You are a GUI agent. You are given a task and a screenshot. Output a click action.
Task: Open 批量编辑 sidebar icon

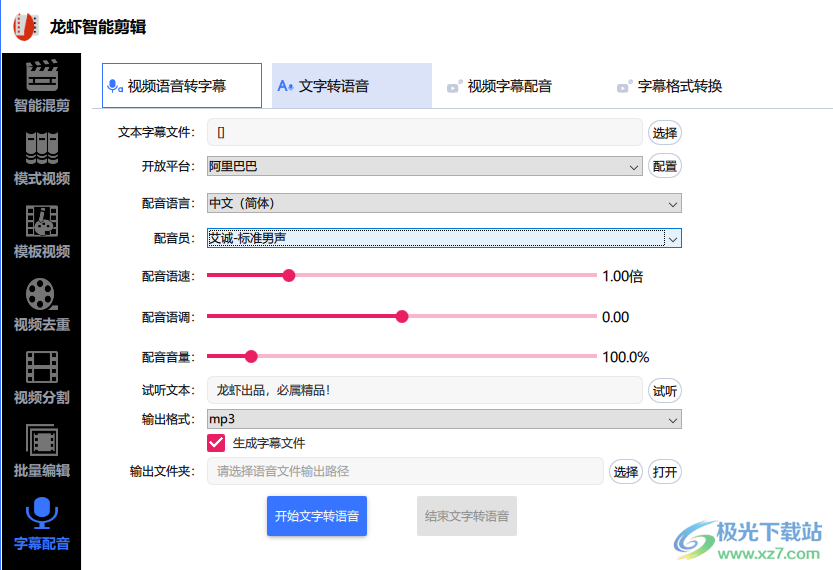point(41,440)
